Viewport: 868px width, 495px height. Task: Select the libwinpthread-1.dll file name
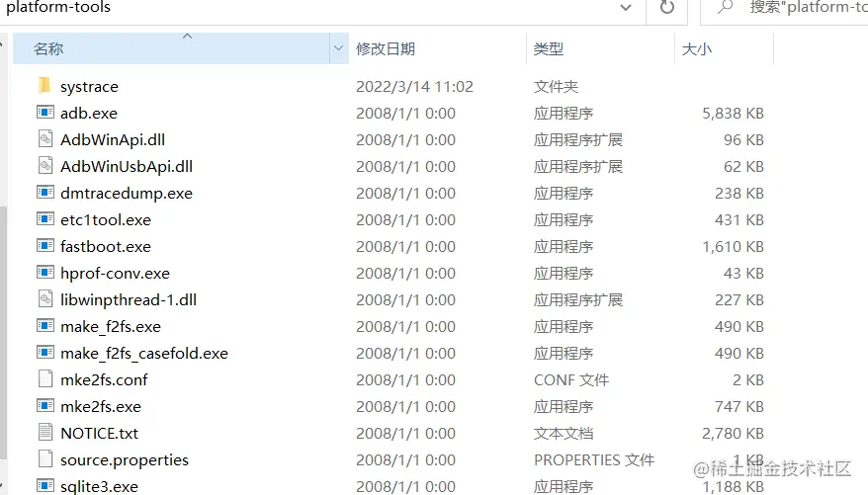(x=129, y=299)
